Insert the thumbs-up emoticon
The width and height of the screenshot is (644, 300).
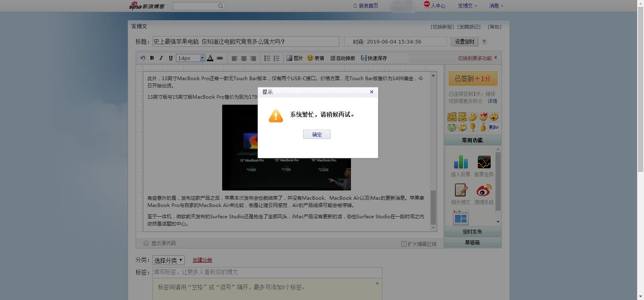tap(483, 127)
